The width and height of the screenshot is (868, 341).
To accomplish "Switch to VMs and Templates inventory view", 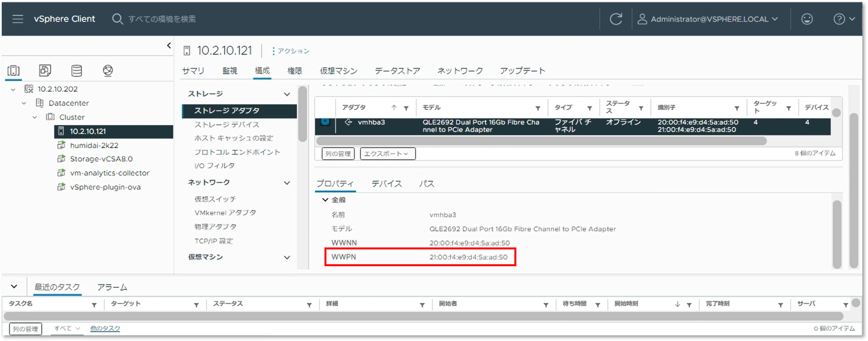I will (x=45, y=70).
